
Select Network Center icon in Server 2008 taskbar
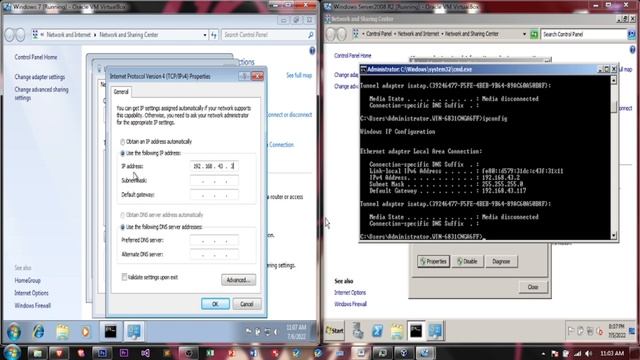[x=435, y=331]
